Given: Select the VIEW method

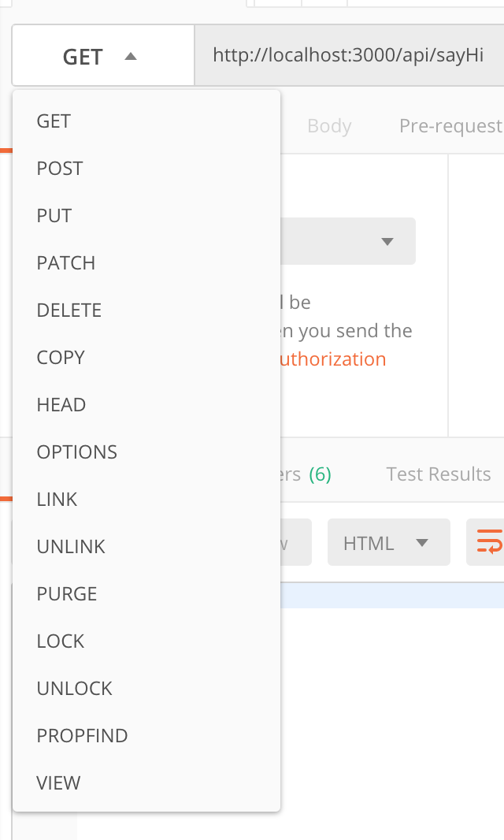Looking at the screenshot, I should point(59,782).
